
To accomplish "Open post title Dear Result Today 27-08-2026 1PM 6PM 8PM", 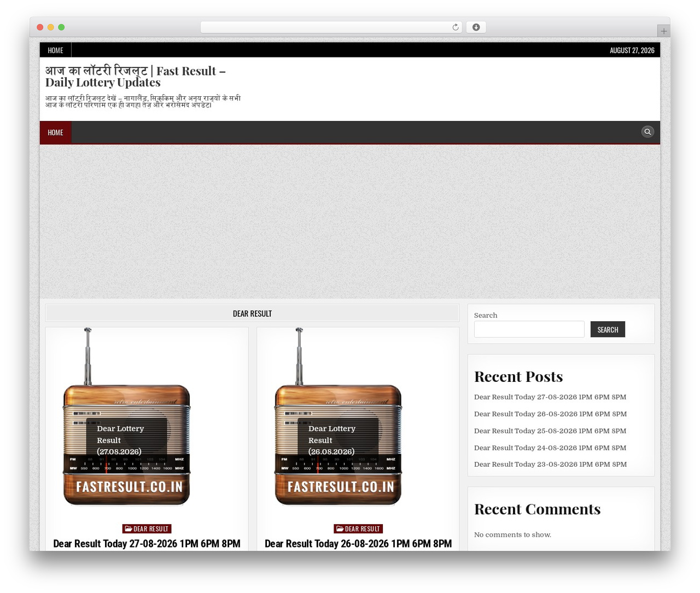I will [x=147, y=544].
